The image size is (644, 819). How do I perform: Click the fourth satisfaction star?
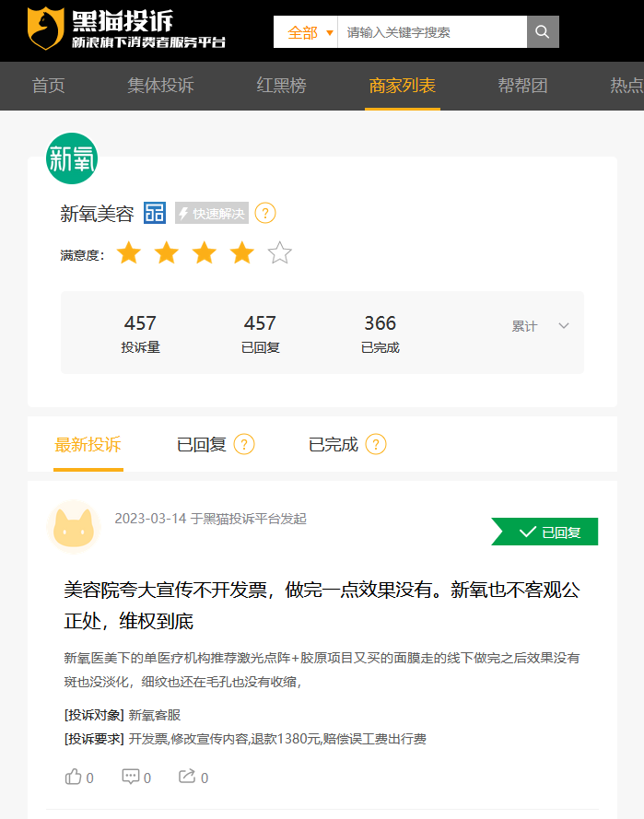click(242, 253)
